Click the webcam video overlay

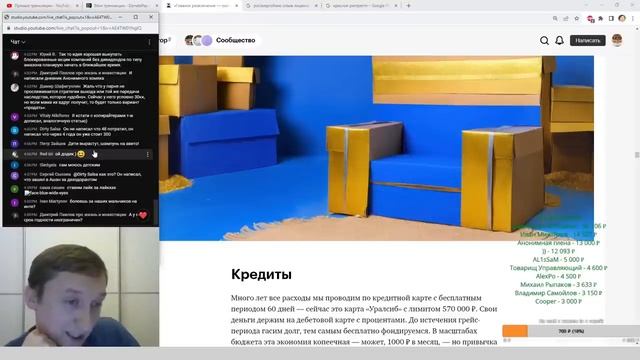tap(80, 287)
